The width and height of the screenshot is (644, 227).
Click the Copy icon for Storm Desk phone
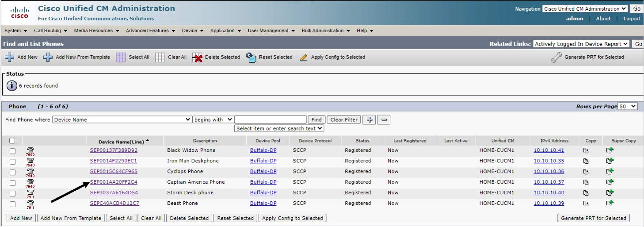coord(586,193)
